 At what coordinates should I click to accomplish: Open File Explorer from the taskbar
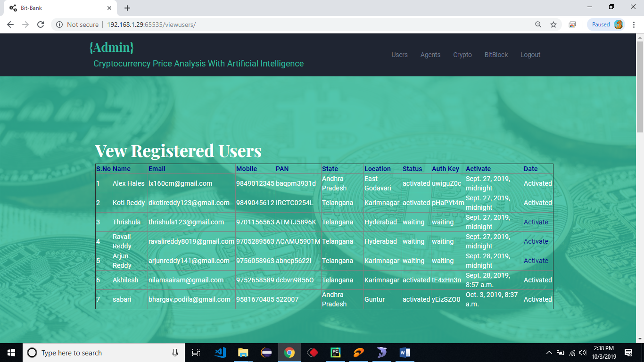point(243,353)
